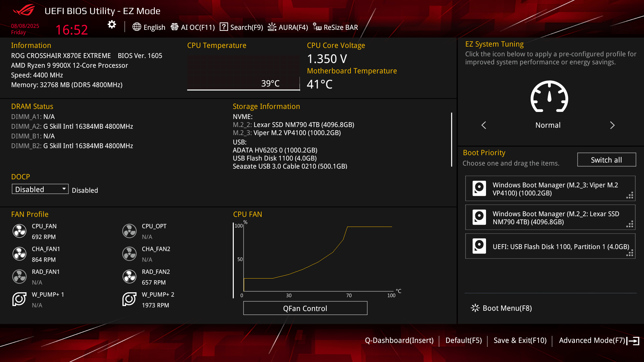Click '692 RPM' CPU_FAN speed value

point(44,237)
